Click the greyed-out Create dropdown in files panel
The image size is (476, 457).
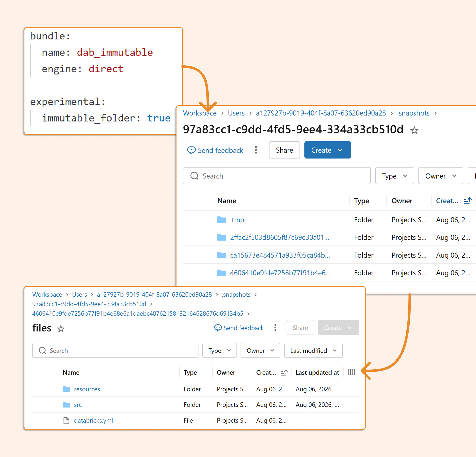pyautogui.click(x=338, y=327)
